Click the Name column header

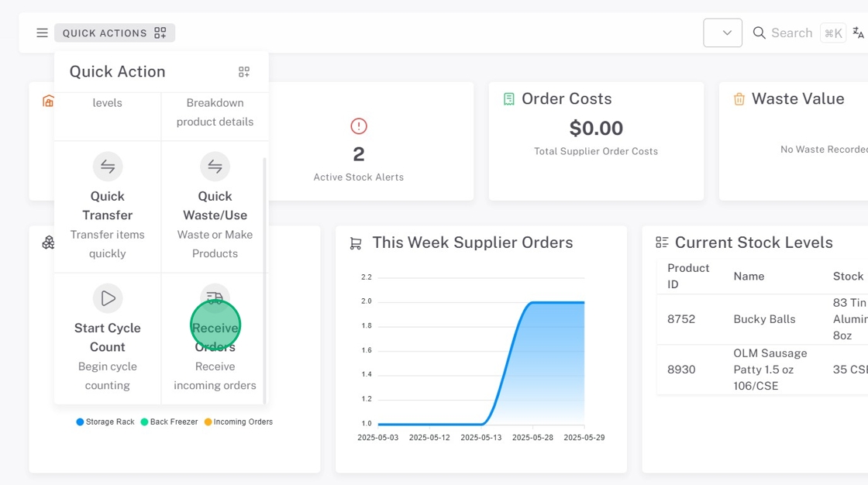click(x=749, y=277)
